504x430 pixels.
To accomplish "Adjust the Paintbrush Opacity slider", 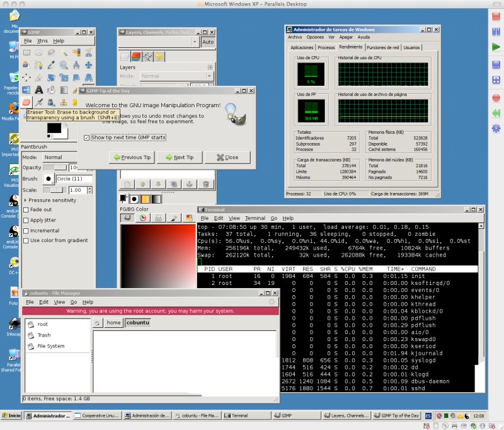I will tap(55, 168).
